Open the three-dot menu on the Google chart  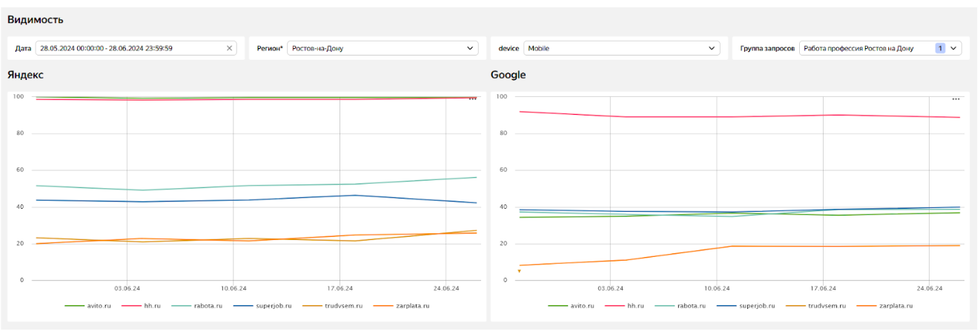point(956,98)
